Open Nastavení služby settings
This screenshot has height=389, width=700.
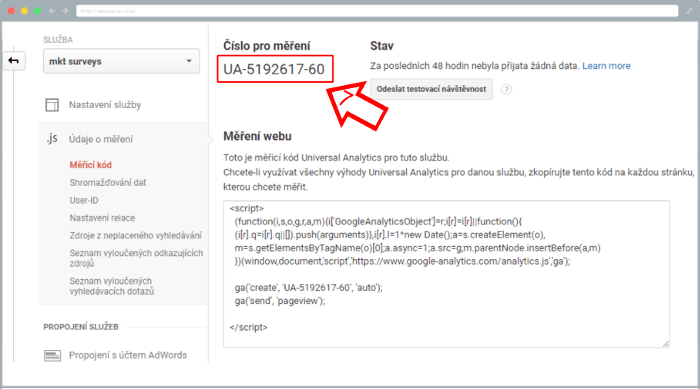click(105, 105)
